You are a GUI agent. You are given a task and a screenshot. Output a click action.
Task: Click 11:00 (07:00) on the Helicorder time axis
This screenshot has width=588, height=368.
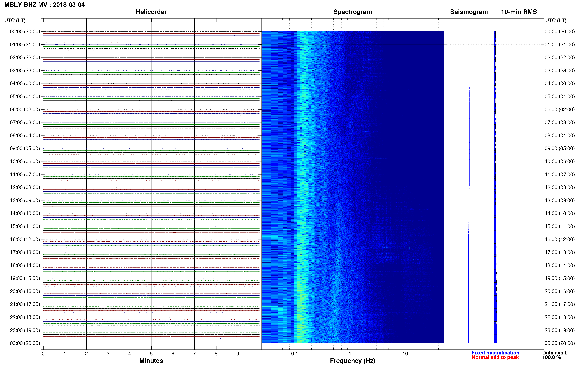click(25, 174)
